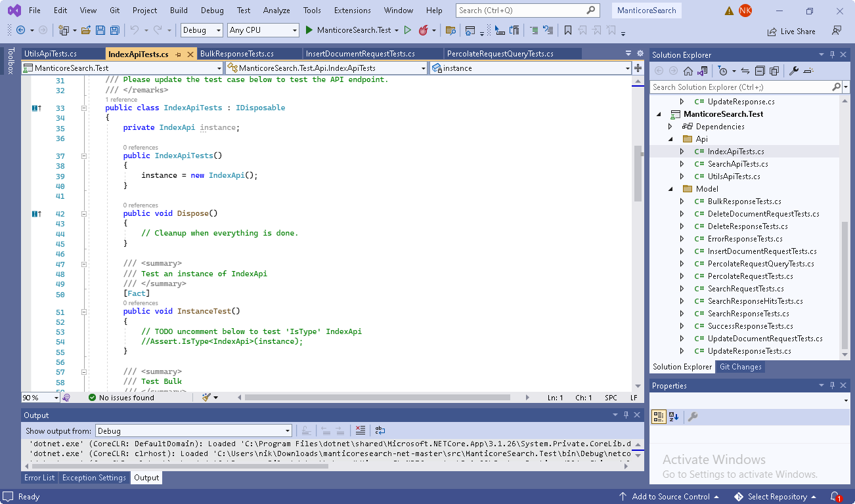Change the zoom level from 90%
The width and height of the screenshot is (855, 504).
(39, 397)
